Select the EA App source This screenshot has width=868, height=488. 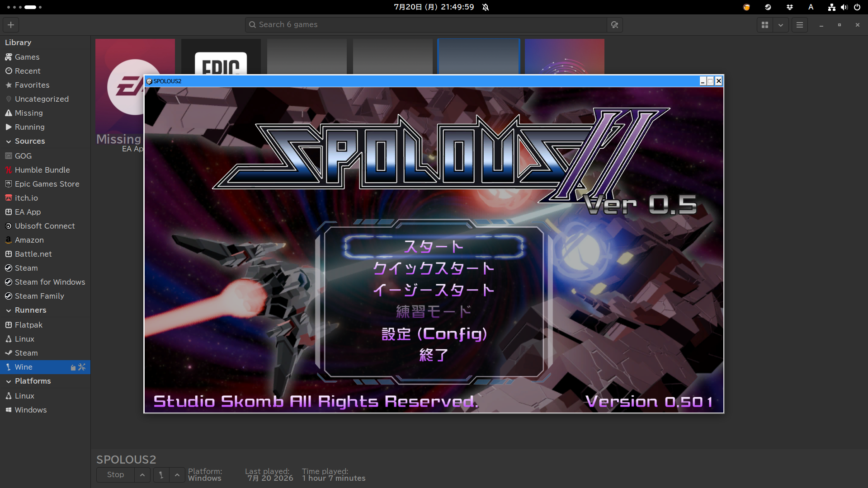tap(45, 212)
